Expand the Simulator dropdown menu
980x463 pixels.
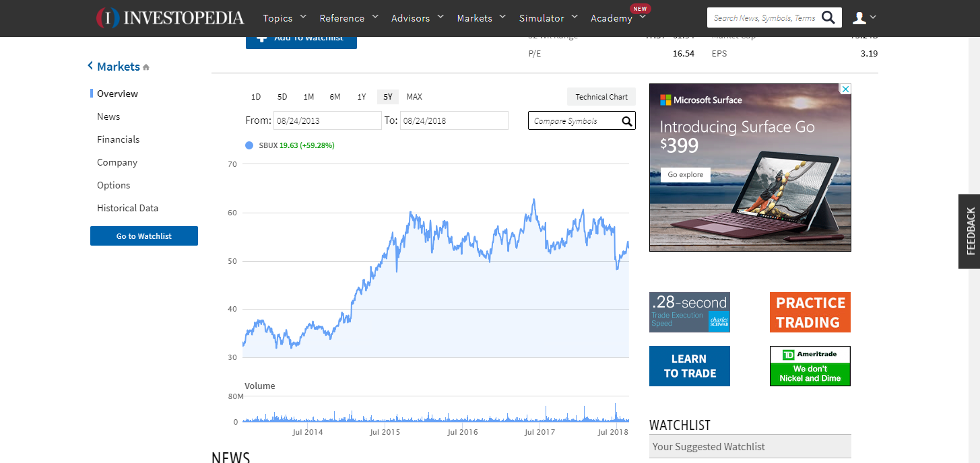click(575, 16)
